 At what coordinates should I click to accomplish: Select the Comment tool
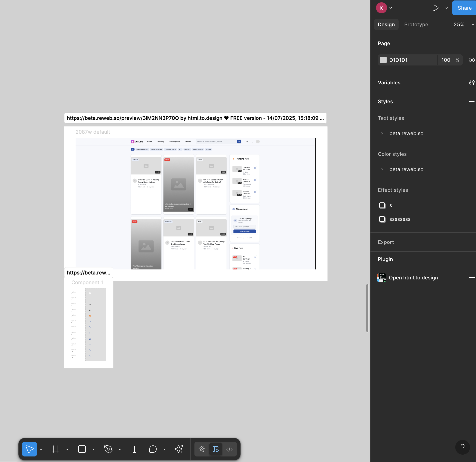point(153,449)
